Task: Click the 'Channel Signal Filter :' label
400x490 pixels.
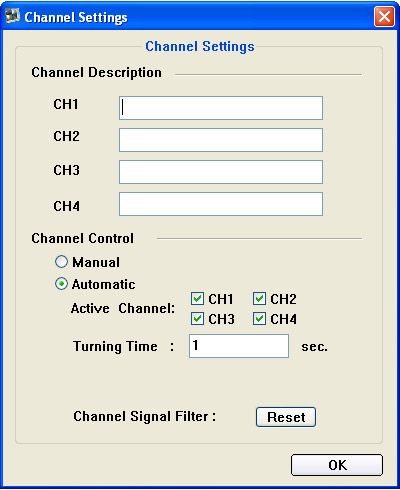Action: [x=145, y=417]
